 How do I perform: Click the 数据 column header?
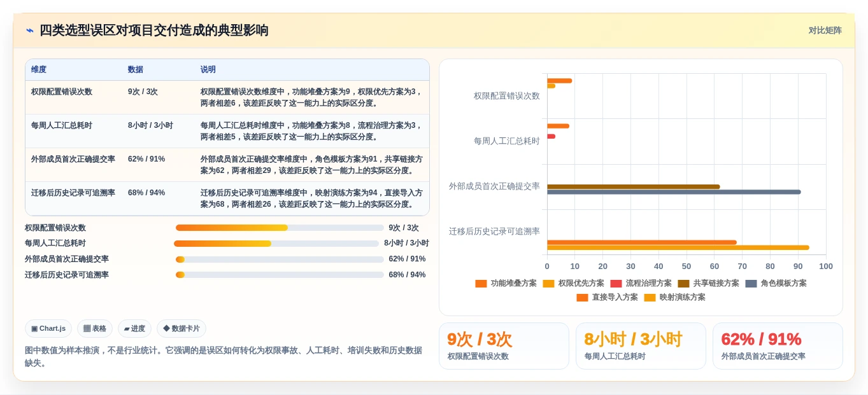pyautogui.click(x=136, y=70)
